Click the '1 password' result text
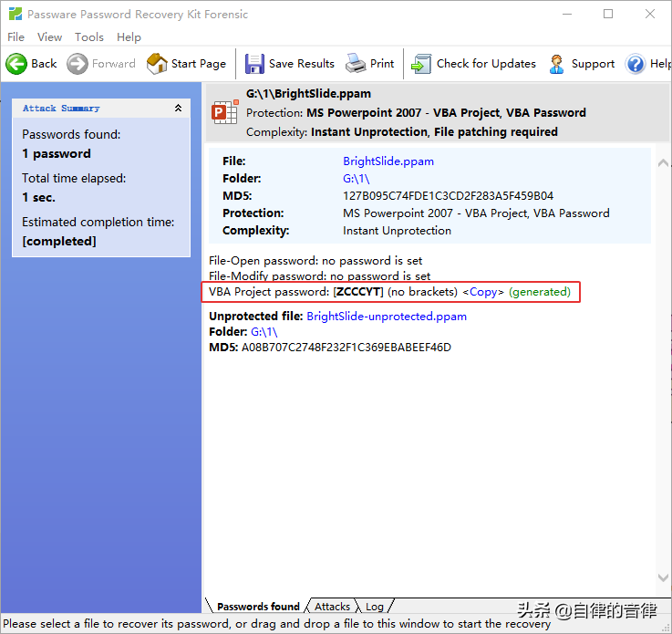This screenshot has width=672, height=634. 57,153
